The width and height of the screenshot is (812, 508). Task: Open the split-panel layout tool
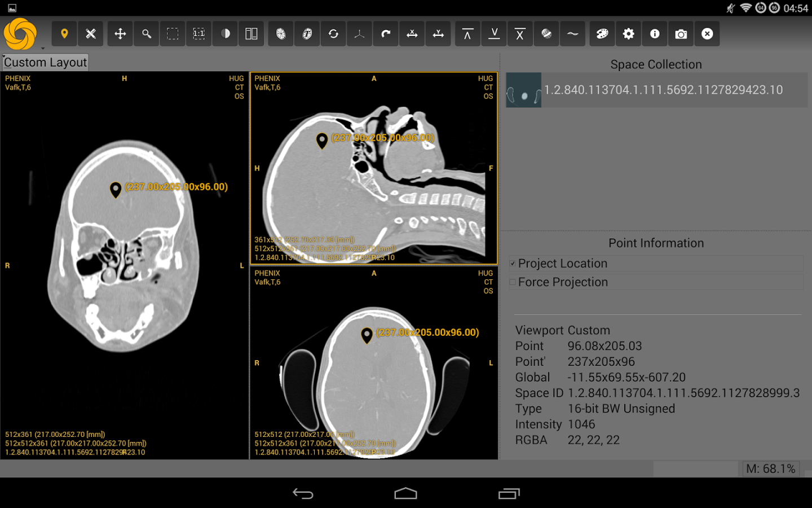click(251, 34)
